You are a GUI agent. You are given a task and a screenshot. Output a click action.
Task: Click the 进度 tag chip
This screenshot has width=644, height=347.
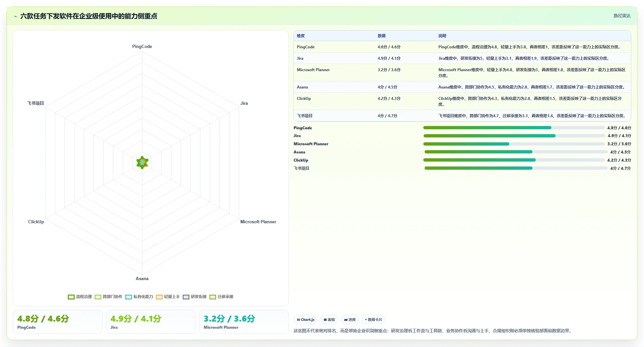tap(350, 320)
